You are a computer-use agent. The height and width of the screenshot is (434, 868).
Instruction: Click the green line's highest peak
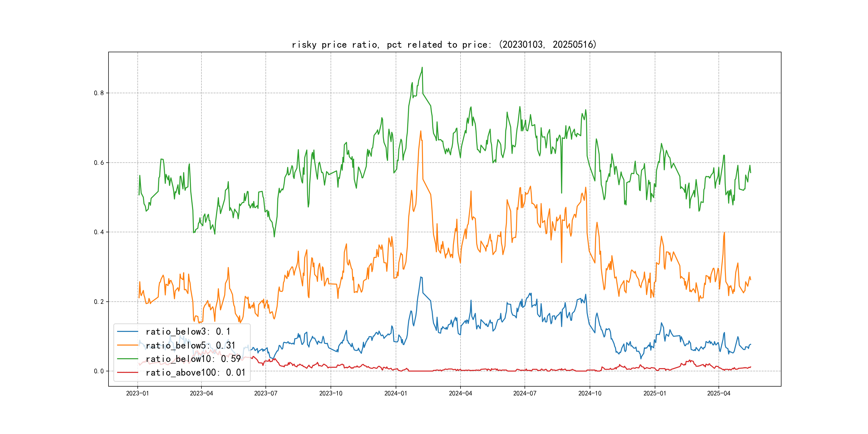tap(422, 68)
